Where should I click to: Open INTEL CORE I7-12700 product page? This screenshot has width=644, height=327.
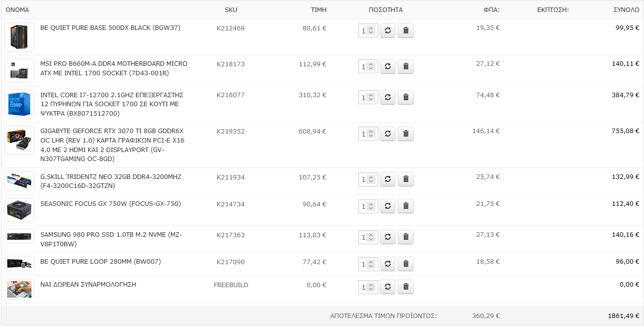pyautogui.click(x=112, y=104)
